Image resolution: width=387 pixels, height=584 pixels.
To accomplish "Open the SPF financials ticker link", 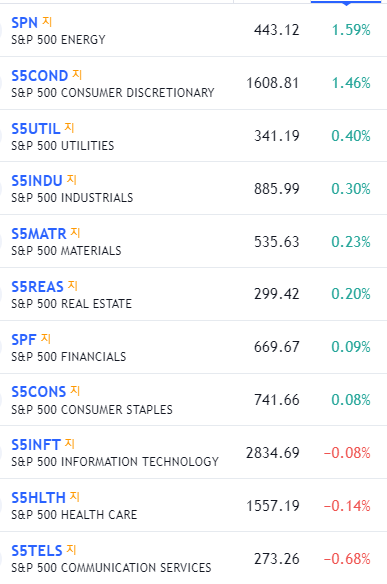I will (x=24, y=340).
